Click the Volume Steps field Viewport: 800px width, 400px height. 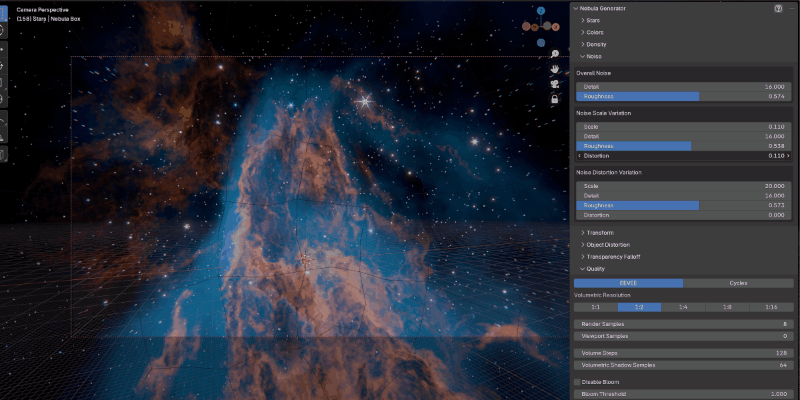pos(684,353)
